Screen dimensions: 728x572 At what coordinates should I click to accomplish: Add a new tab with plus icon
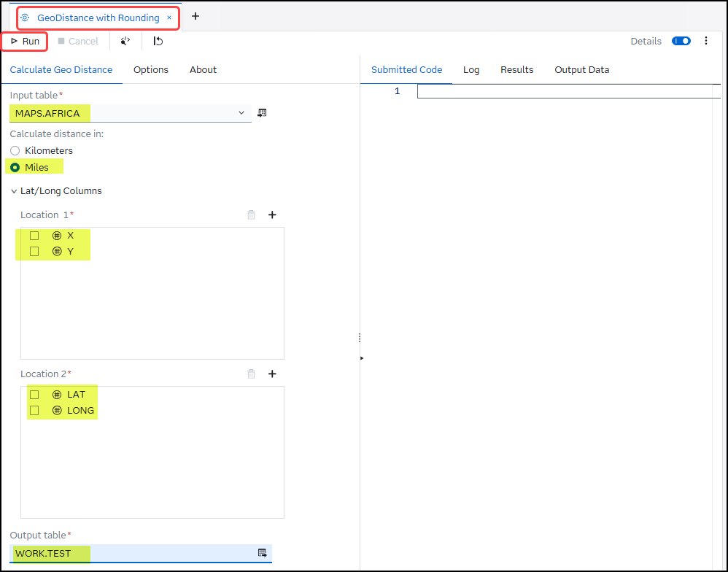[x=195, y=16]
